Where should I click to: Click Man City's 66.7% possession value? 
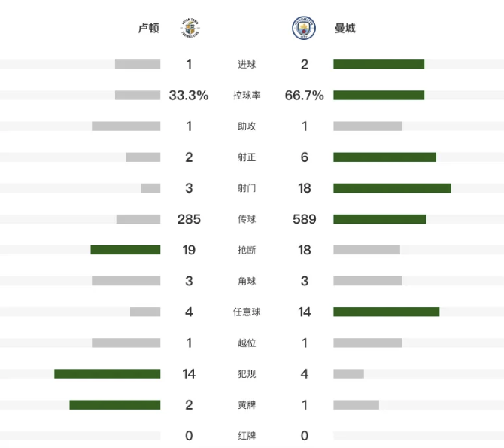tap(304, 96)
